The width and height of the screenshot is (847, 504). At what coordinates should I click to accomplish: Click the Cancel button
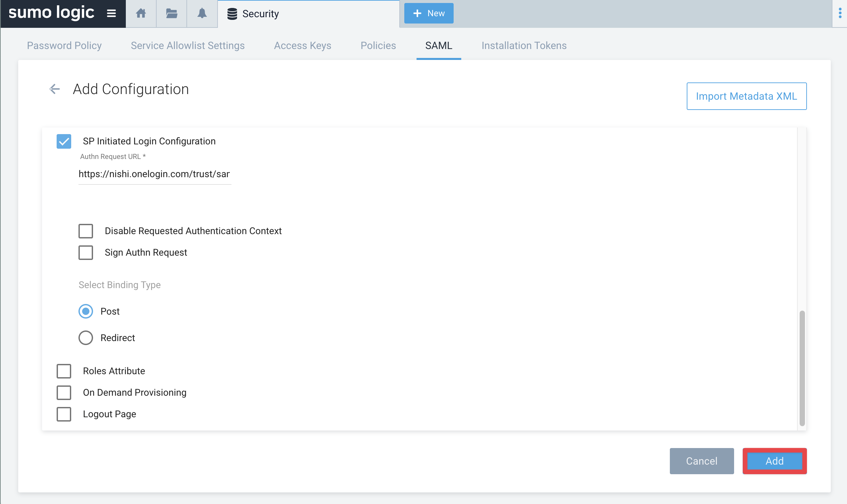point(702,461)
